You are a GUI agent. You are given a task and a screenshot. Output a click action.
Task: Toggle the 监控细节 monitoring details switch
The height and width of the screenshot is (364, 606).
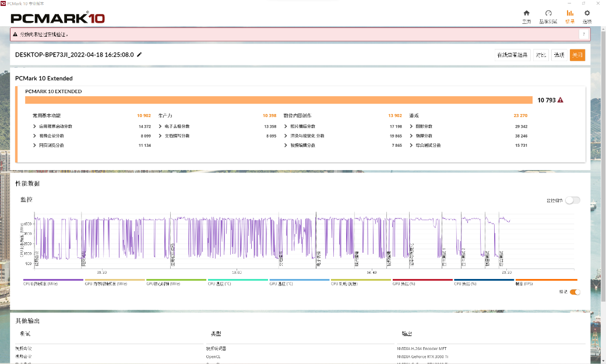tap(572, 200)
